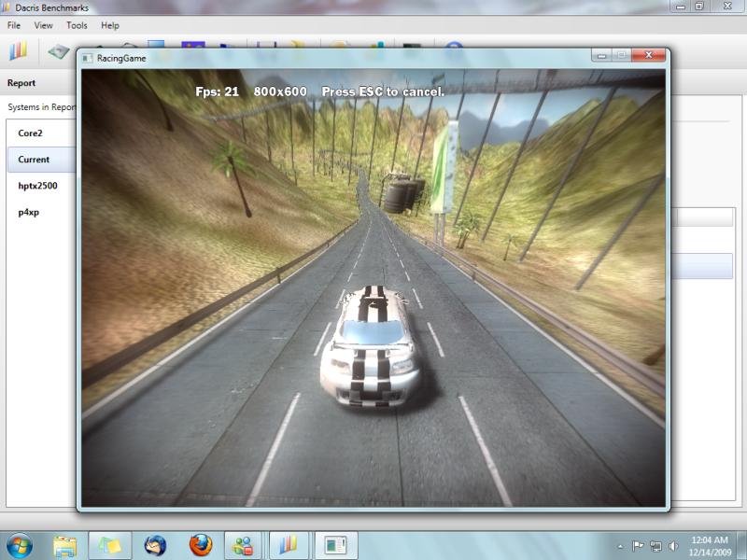Screen dimensions: 747x560
Task: Click the CPU chip toolbar icon
Action: click(59, 51)
